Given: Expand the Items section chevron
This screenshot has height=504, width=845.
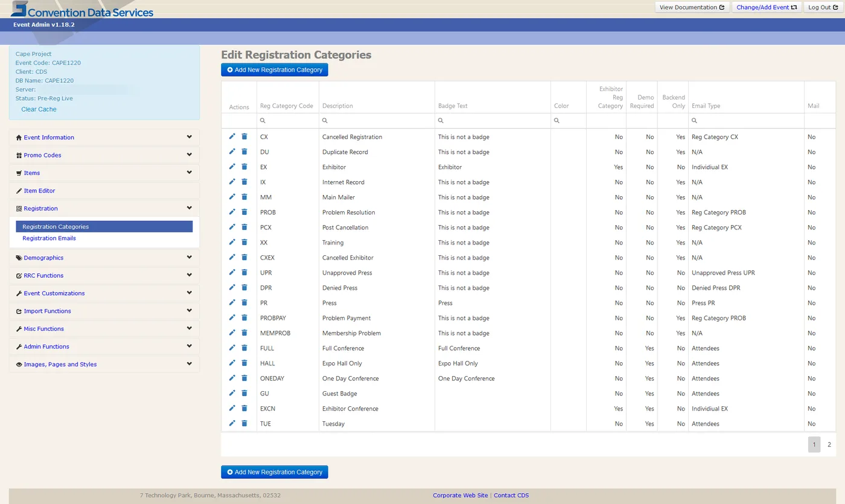Looking at the screenshot, I should coord(190,172).
